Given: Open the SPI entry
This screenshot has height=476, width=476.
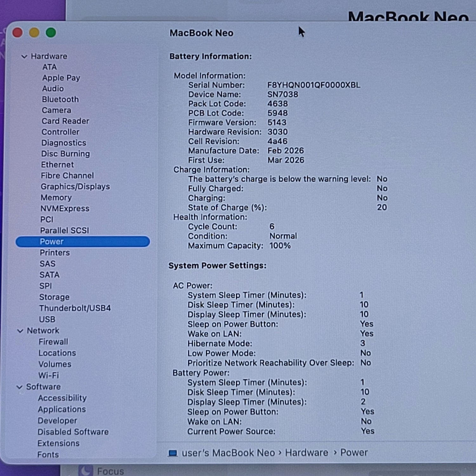Looking at the screenshot, I should pos(46,286).
